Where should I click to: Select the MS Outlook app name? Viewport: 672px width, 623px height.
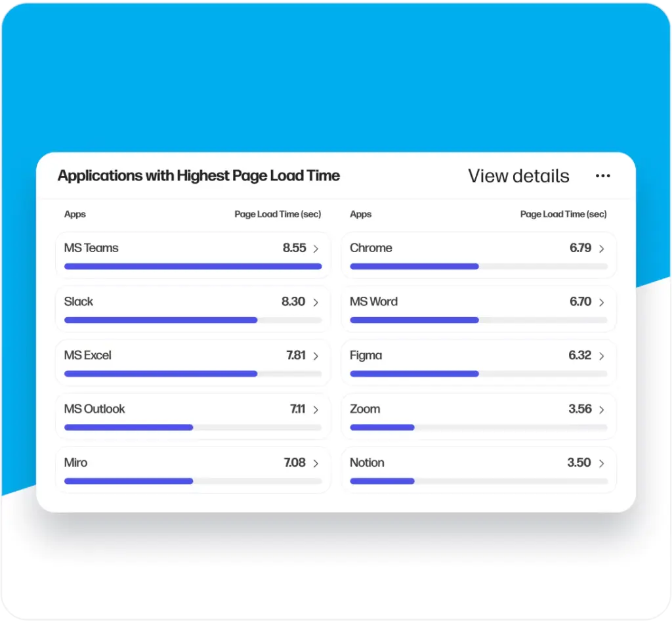point(94,408)
